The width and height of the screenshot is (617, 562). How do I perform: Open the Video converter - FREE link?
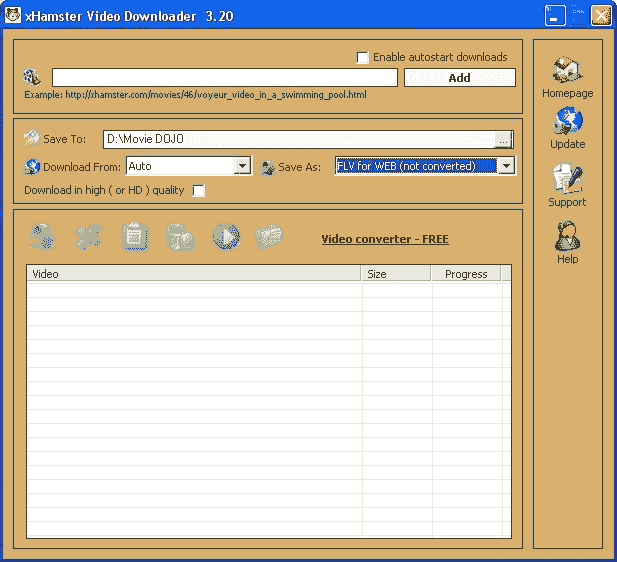coord(385,239)
